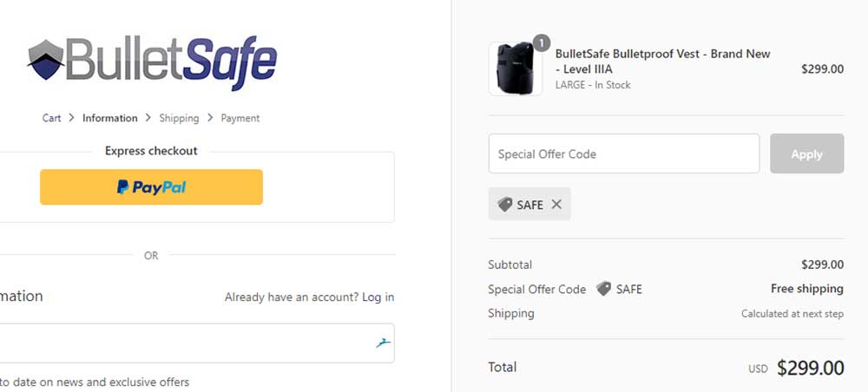The image size is (868, 392).
Task: Click the Log in link
Action: pos(378,297)
